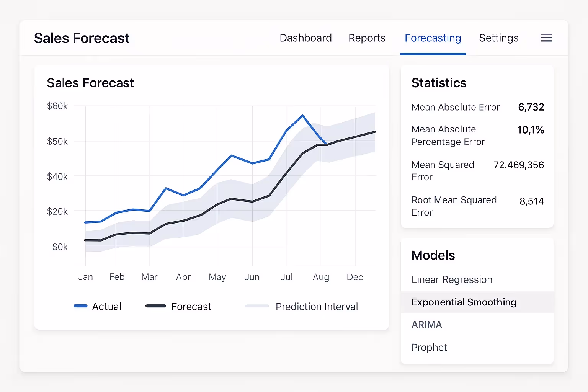
Task: Click the Mean Absolute Error statistic value
Action: [x=531, y=107]
